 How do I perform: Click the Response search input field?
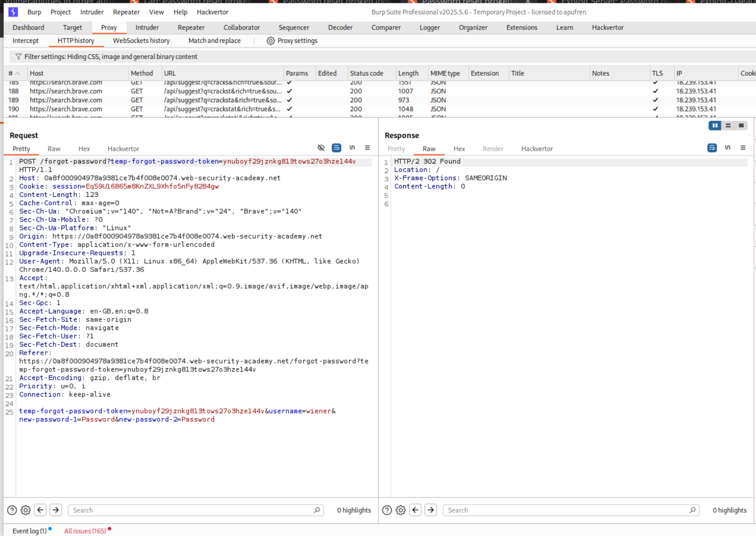566,510
